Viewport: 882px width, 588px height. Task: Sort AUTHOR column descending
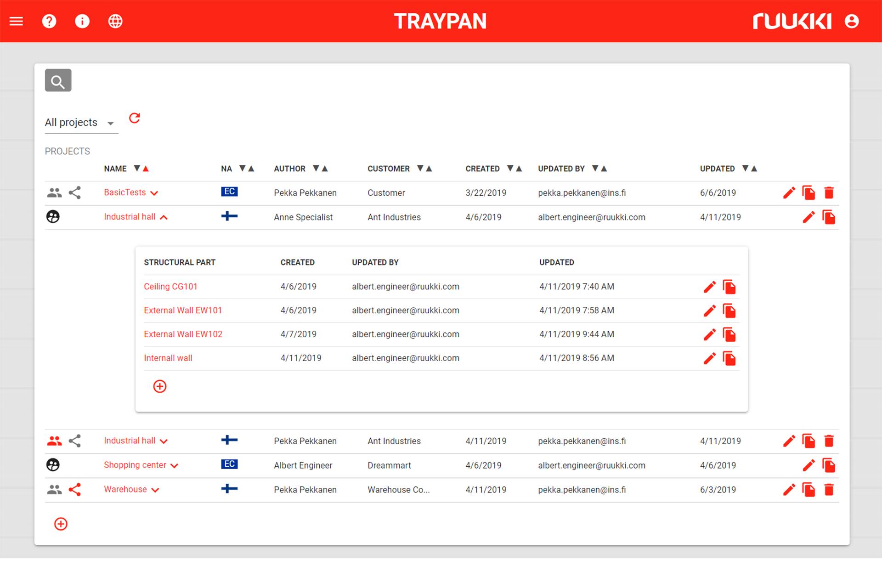[316, 169]
